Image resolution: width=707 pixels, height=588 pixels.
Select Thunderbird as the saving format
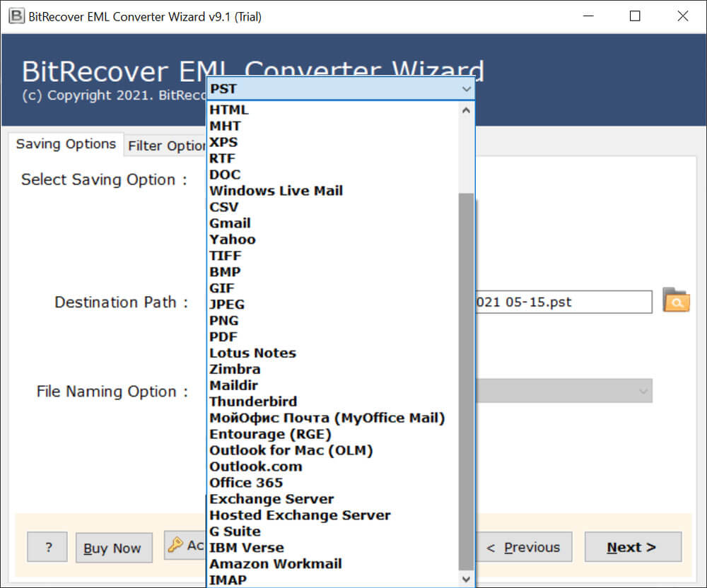(253, 402)
